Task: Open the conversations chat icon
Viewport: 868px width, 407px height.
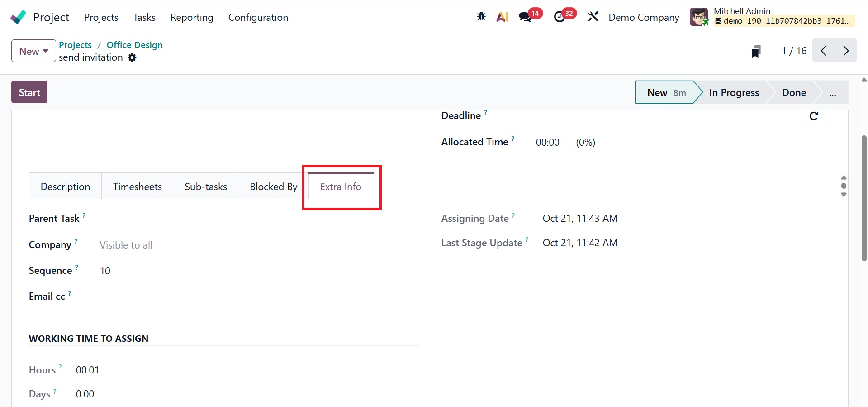Action: pyautogui.click(x=525, y=17)
